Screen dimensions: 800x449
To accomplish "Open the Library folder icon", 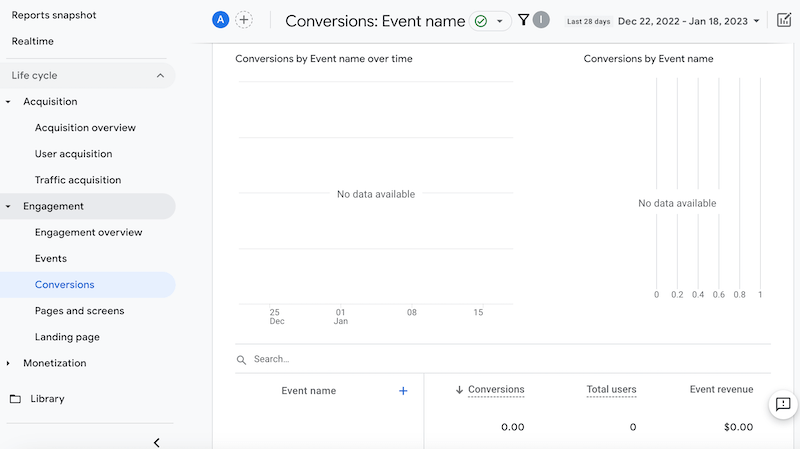I will tap(15, 399).
